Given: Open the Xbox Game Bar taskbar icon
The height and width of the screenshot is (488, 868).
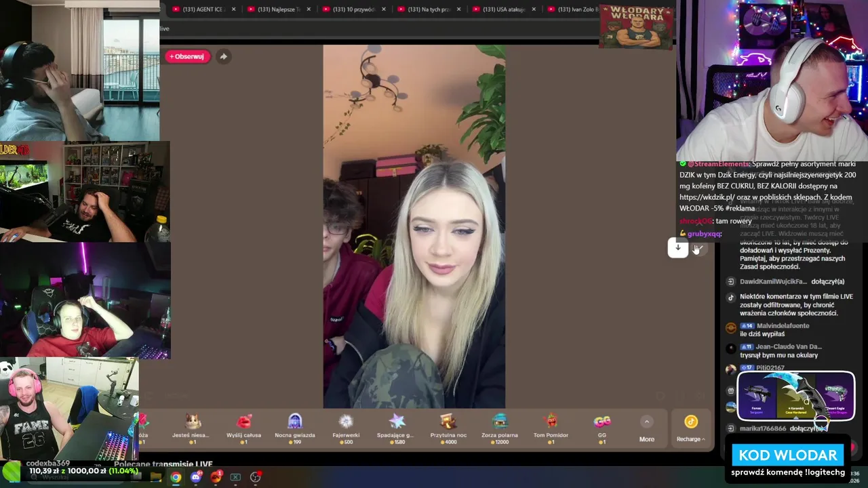Looking at the screenshot, I should coord(235,477).
